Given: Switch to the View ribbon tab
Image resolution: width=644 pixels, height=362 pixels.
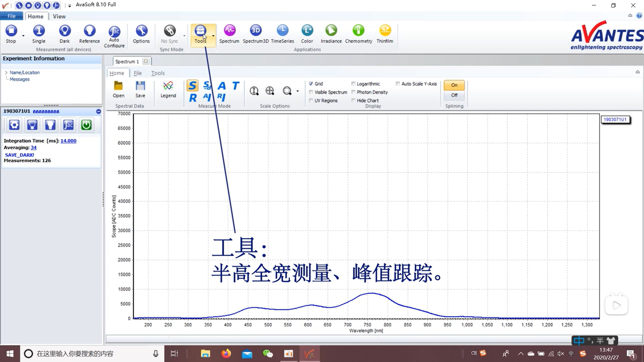Looking at the screenshot, I should click(59, 16).
